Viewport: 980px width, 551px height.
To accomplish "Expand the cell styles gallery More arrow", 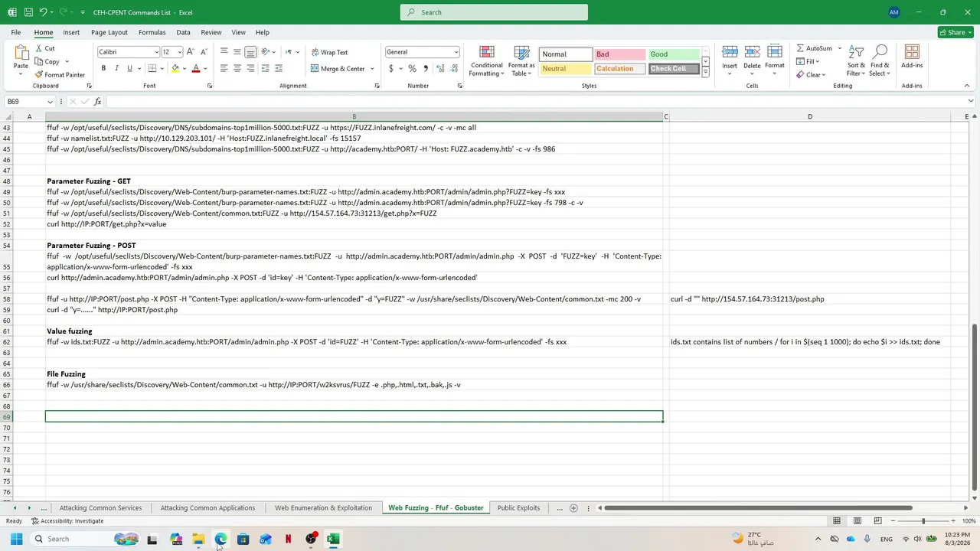I will click(705, 72).
